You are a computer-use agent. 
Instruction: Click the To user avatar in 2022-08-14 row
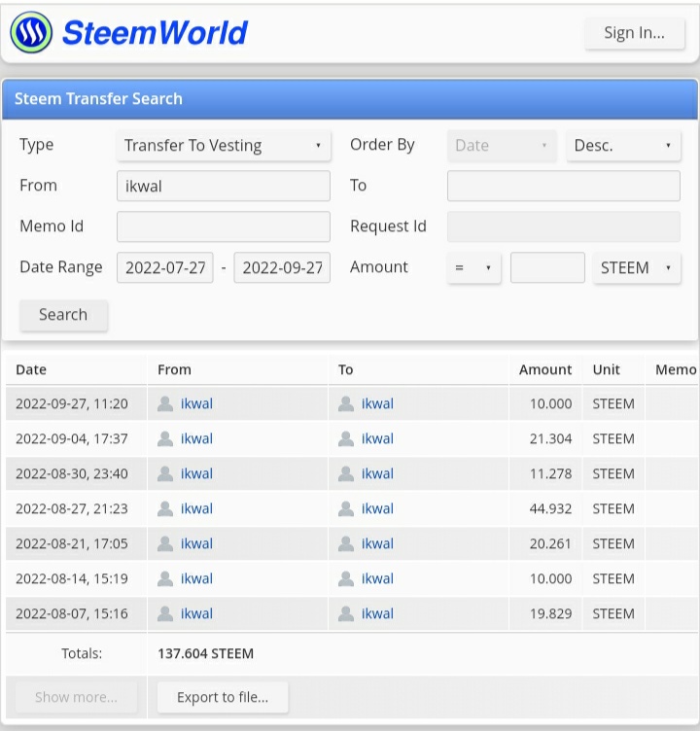[346, 578]
